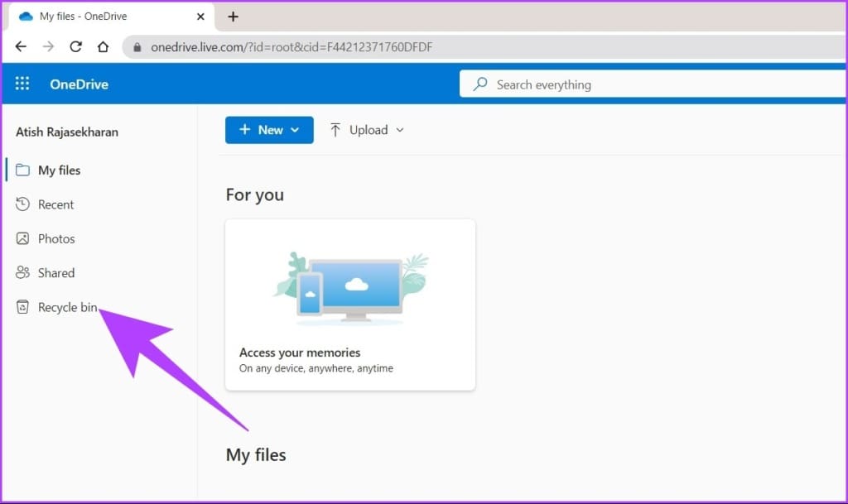This screenshot has width=848, height=504.
Task: Click the Access your memories title
Action: [x=300, y=353]
